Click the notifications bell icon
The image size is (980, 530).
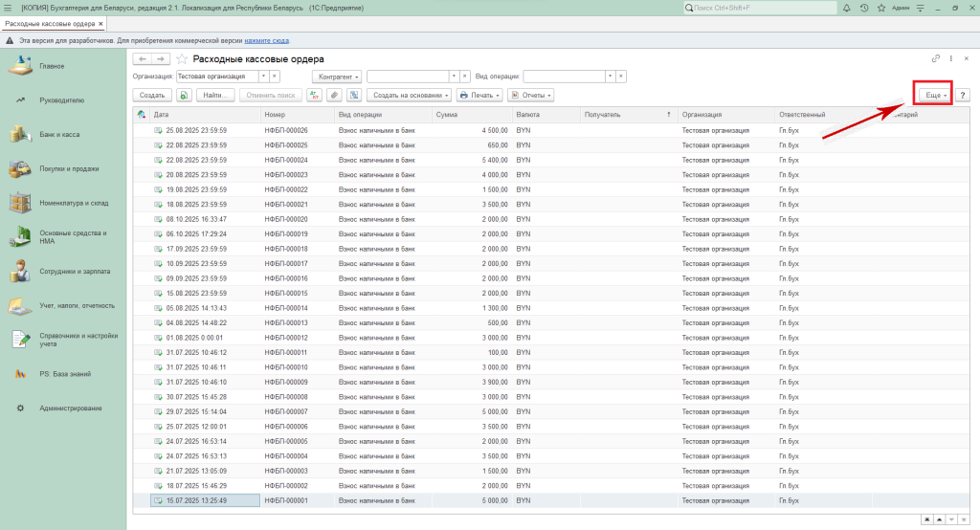[x=849, y=8]
